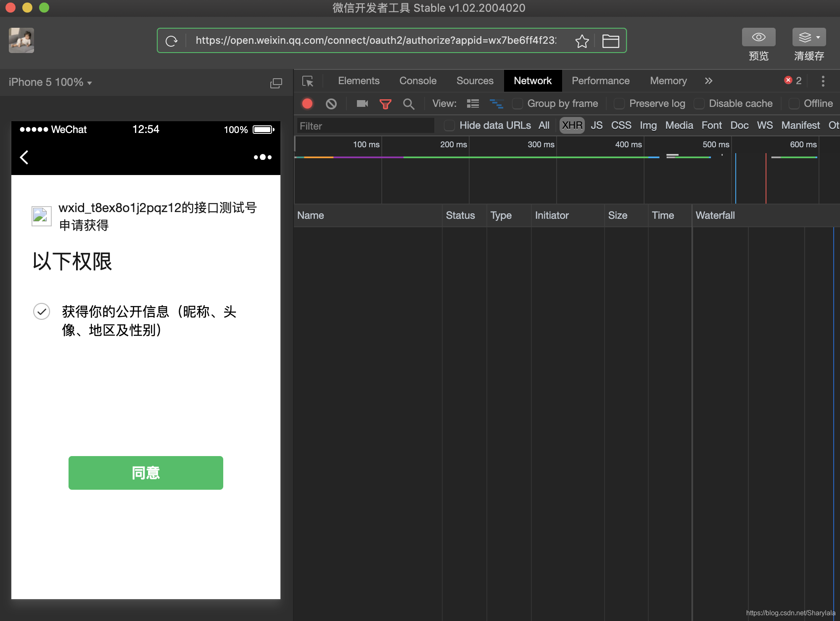Viewport: 840px width, 621px height.
Task: Open the iPhone 5 device dropdown
Action: (50, 82)
